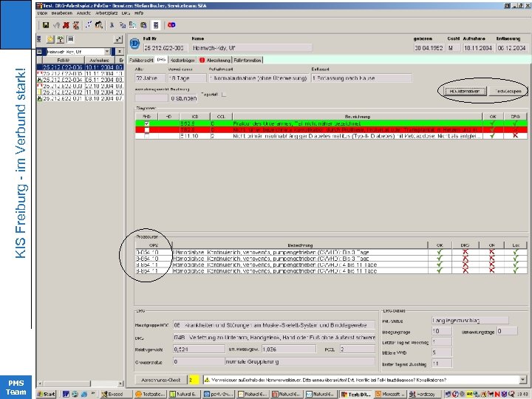The image size is (532, 399).
Task: Switch to the Fallübersicht tab
Action: pos(141,60)
